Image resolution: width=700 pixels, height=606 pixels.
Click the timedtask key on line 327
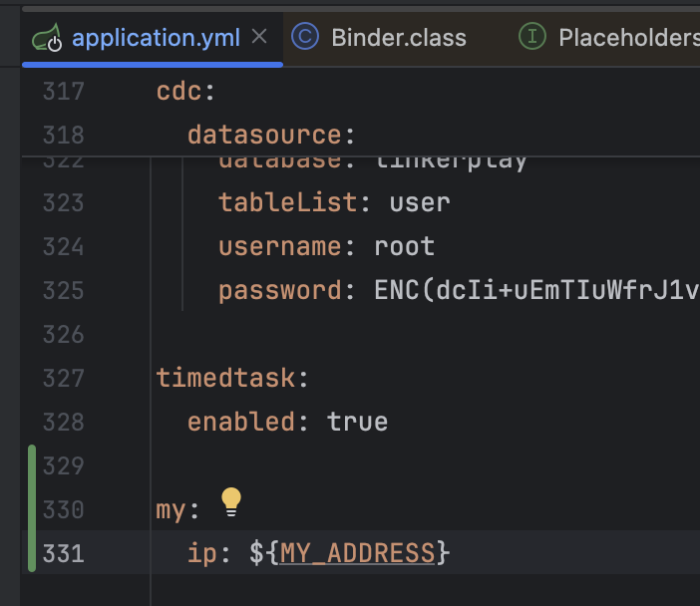tap(225, 378)
